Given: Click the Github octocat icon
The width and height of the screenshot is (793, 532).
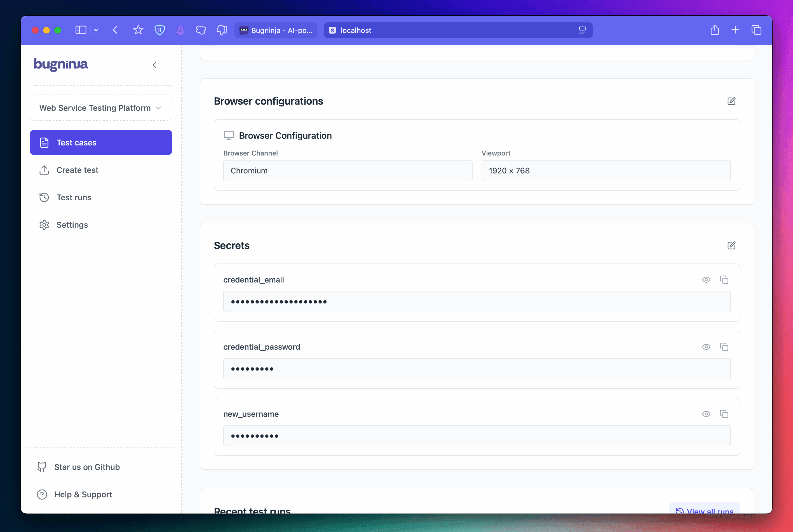Looking at the screenshot, I should [42, 467].
